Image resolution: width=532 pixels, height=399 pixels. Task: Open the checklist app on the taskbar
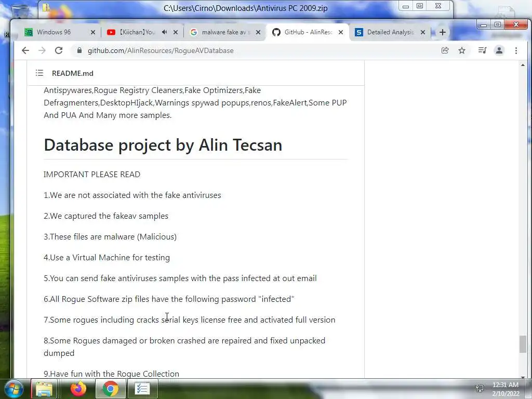142,389
